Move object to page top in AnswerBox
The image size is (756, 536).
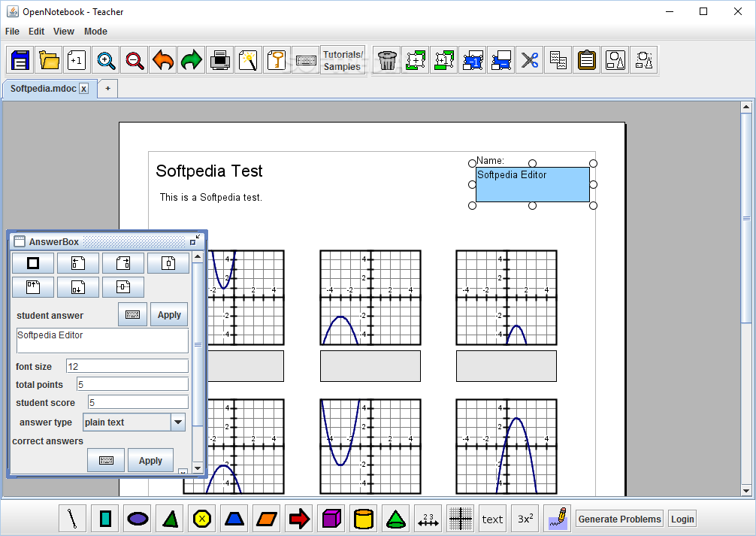click(x=33, y=287)
